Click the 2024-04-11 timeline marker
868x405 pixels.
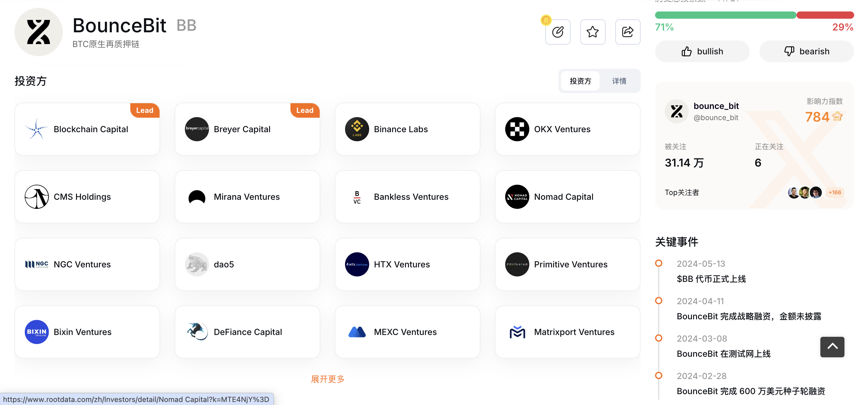pyautogui.click(x=658, y=301)
